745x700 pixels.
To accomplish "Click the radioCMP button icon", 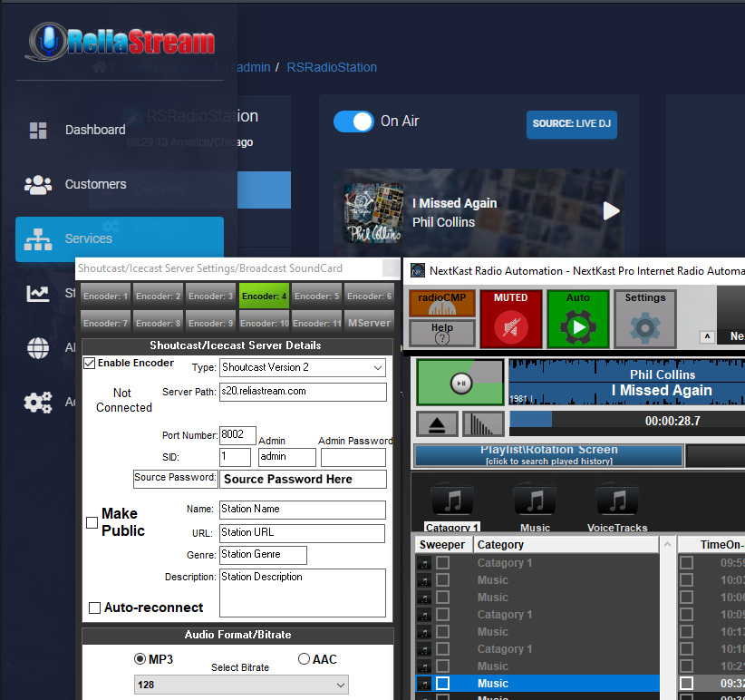I will click(x=441, y=303).
